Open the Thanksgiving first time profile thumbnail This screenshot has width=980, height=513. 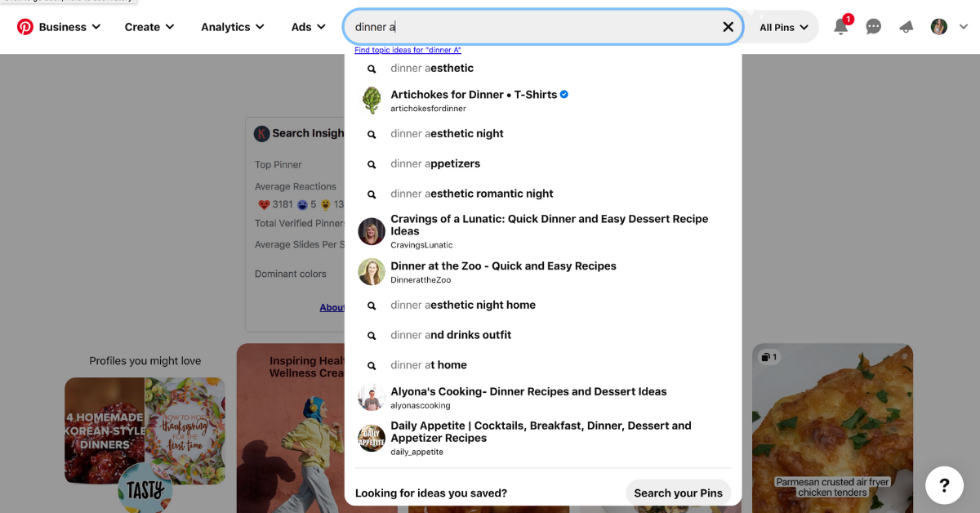click(x=185, y=430)
